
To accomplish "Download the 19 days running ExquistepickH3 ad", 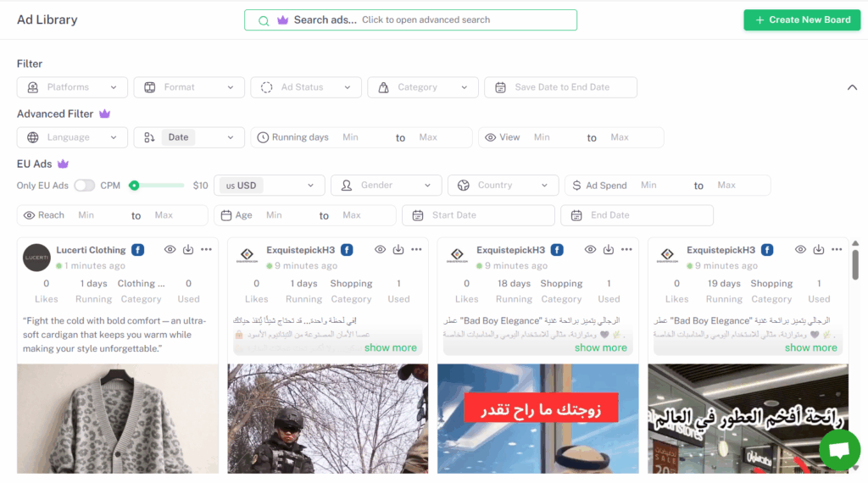I will click(x=819, y=250).
